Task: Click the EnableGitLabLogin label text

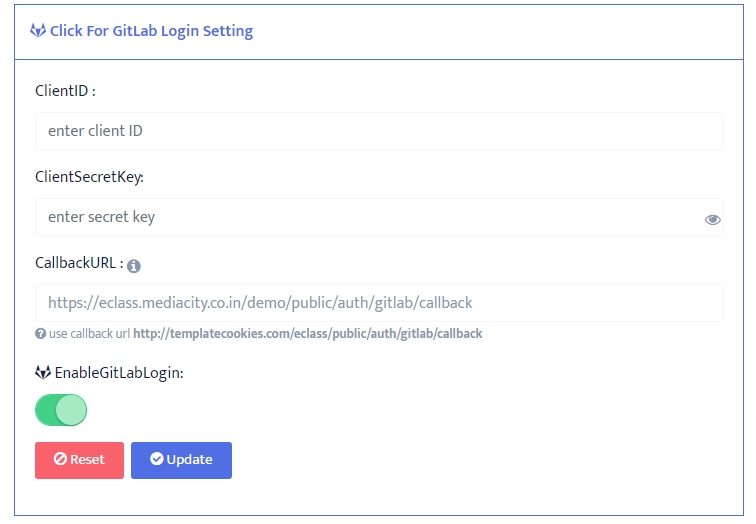Action: click(x=119, y=373)
